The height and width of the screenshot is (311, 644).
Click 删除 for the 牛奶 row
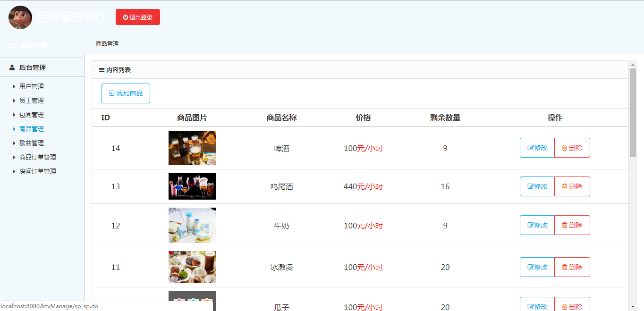pos(572,225)
